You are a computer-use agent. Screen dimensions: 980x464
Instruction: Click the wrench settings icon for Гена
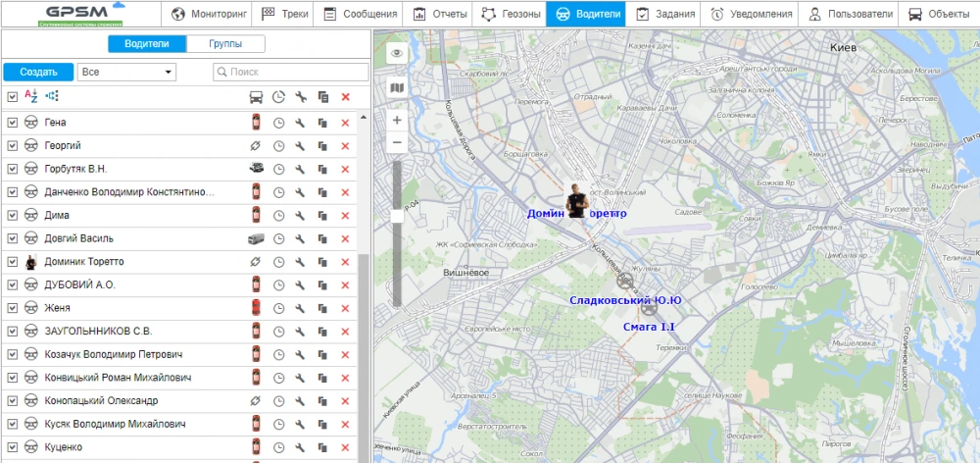pos(301,123)
